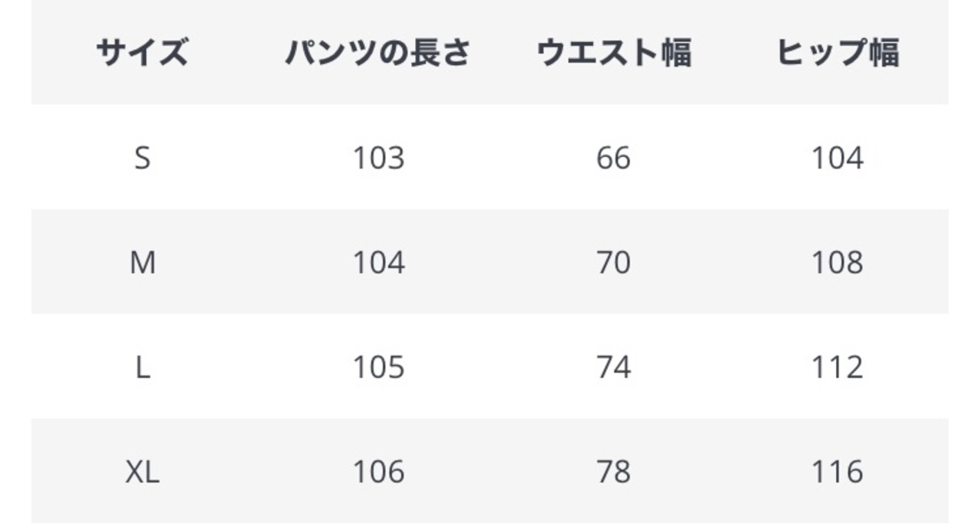Click the waist width value 66
Image resolution: width=980 pixels, height=527 pixels.
[x=613, y=159]
